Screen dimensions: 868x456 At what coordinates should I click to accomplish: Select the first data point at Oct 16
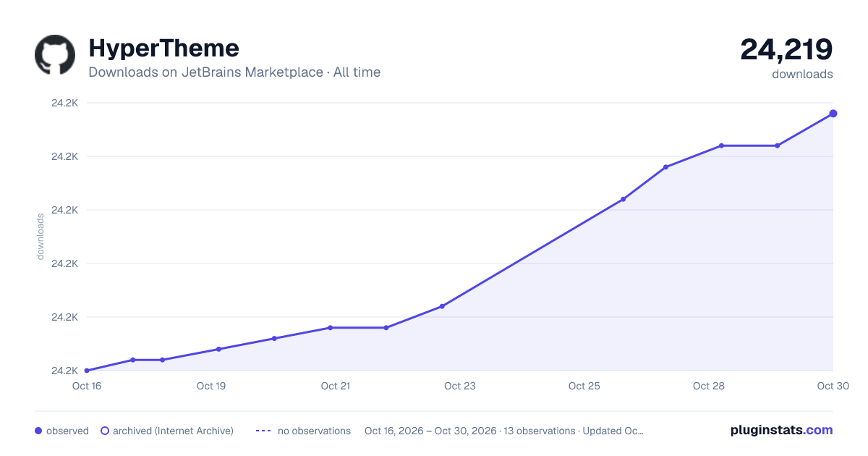87,371
